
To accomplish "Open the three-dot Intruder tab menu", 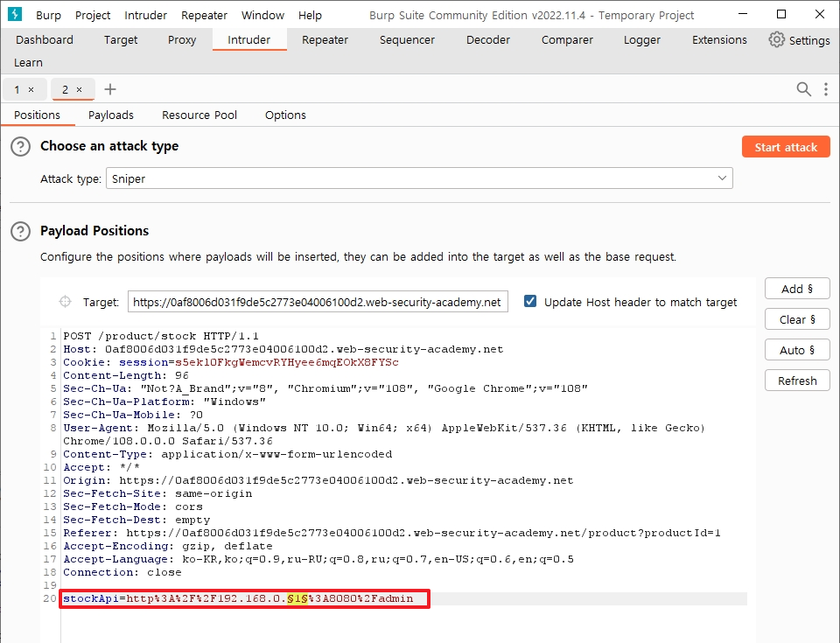I will pos(825,89).
